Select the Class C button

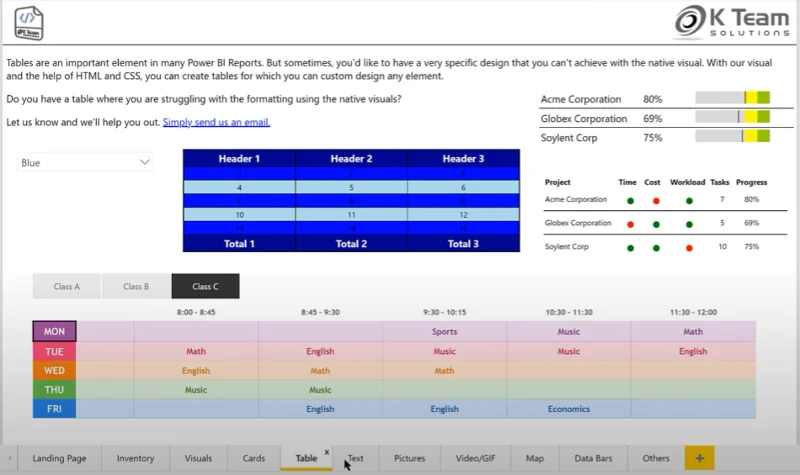[206, 286]
